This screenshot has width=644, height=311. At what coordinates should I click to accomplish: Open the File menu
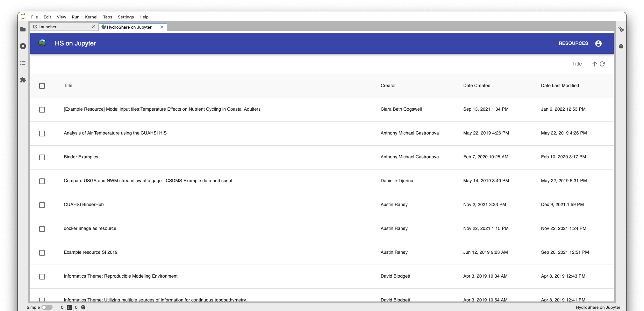point(34,17)
